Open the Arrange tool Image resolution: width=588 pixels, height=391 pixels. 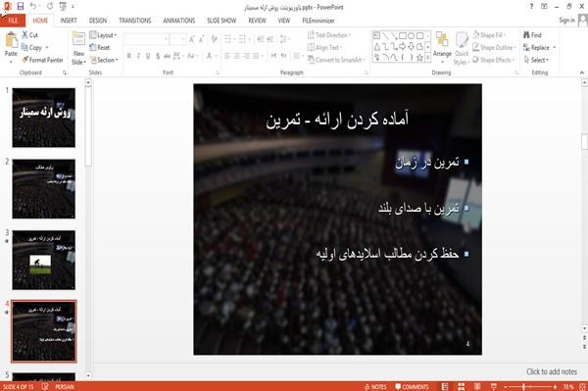(x=442, y=46)
